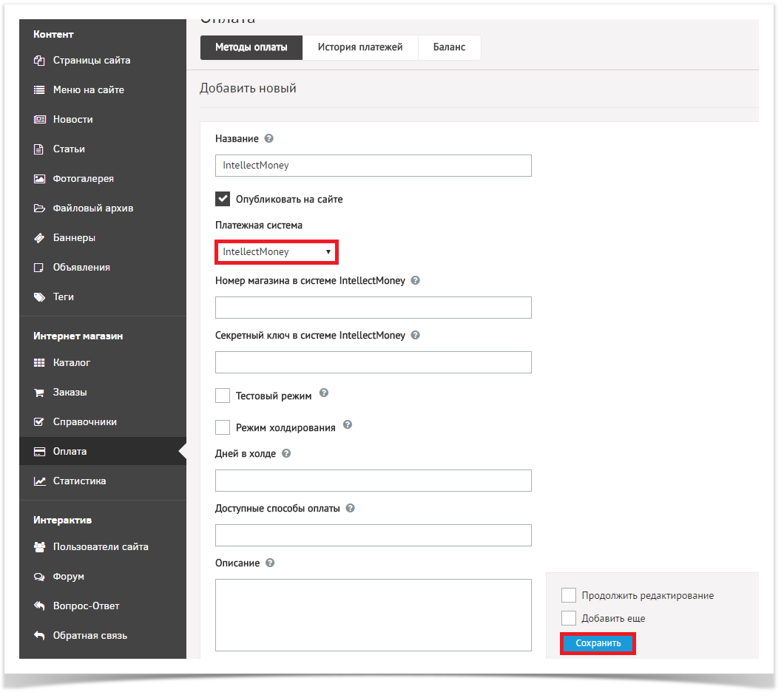Open the Платежная система dropdown
The width and height of the screenshot is (784, 695).
pyautogui.click(x=276, y=252)
